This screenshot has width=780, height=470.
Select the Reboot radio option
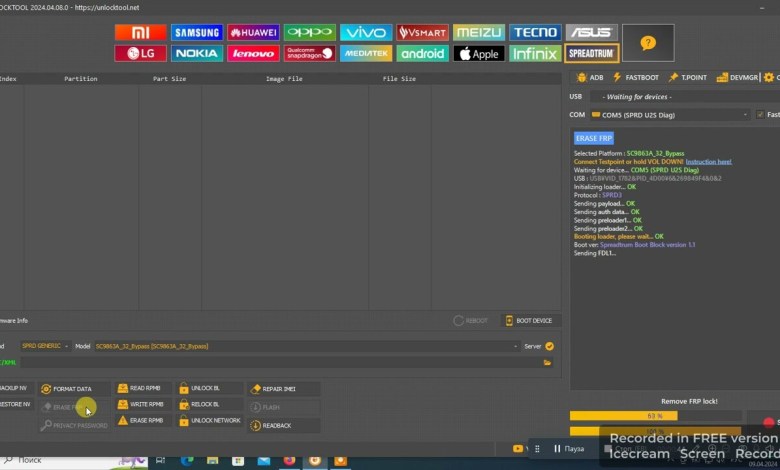point(459,321)
